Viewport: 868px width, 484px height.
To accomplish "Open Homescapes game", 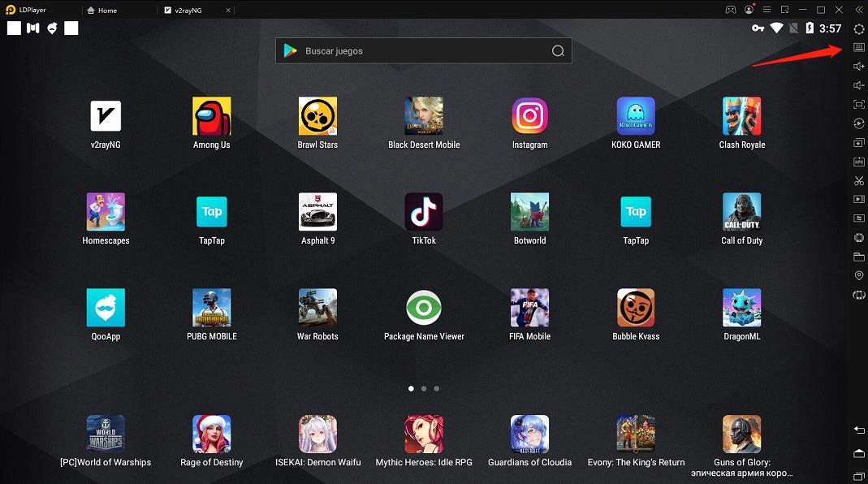I will (106, 211).
